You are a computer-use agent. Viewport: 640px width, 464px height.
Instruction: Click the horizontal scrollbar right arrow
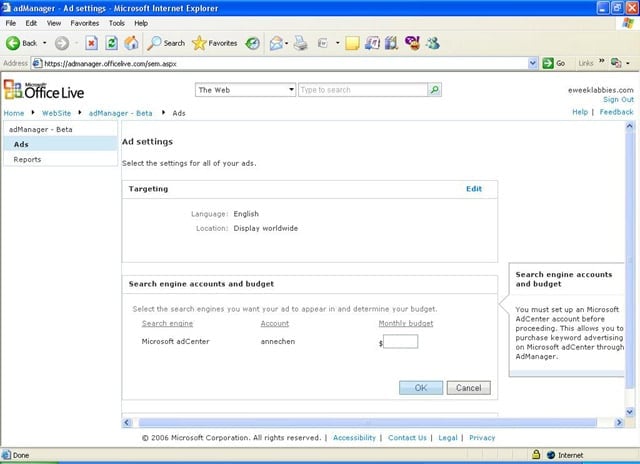(619, 422)
